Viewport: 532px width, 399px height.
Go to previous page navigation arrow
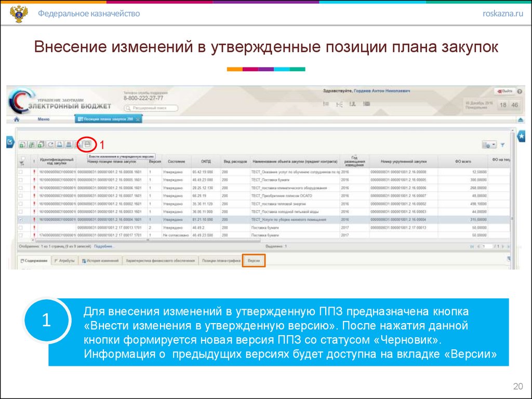(x=478, y=247)
